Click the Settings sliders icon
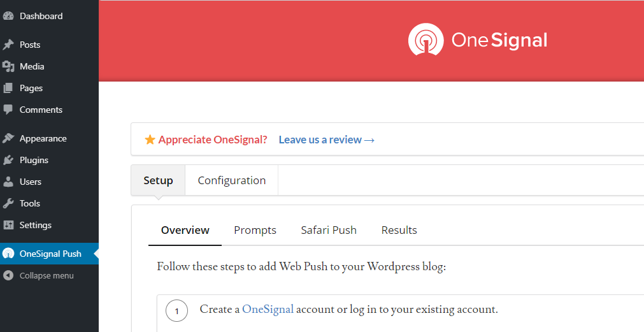This screenshot has width=644, height=332. pyautogui.click(x=8, y=225)
